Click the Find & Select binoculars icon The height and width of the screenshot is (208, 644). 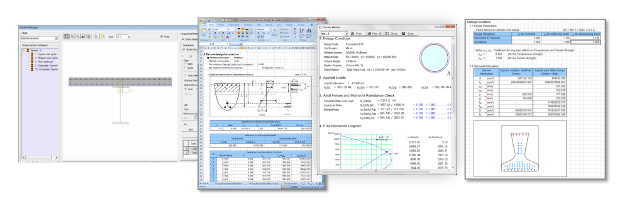pos(309,31)
